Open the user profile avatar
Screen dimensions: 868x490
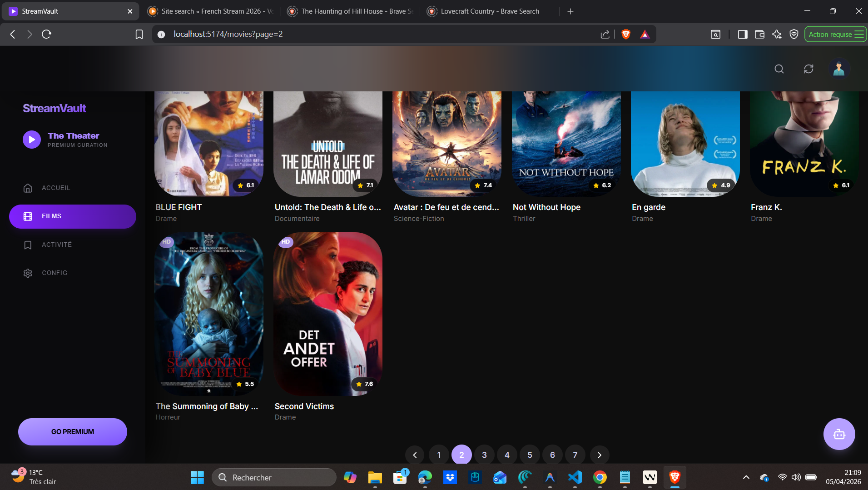point(838,69)
